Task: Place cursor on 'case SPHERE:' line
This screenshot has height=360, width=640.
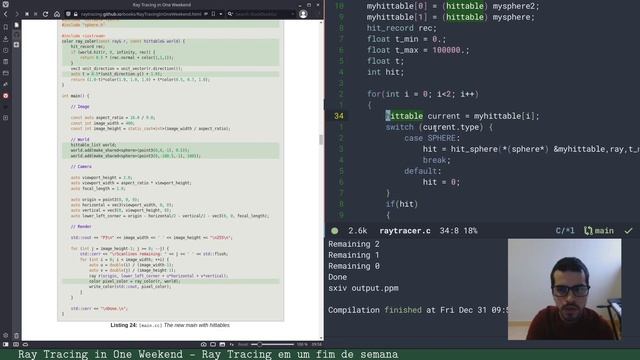Action: (432, 138)
